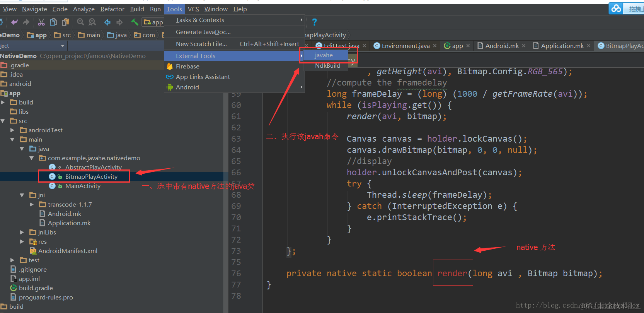The height and width of the screenshot is (313, 644).
Task: Click the Find magnifier icon
Action: pyautogui.click(x=80, y=22)
